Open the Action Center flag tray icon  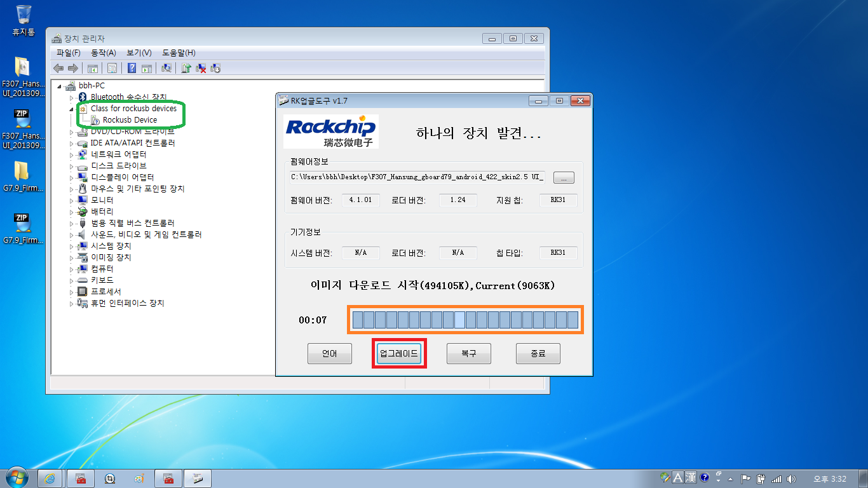coord(747,478)
